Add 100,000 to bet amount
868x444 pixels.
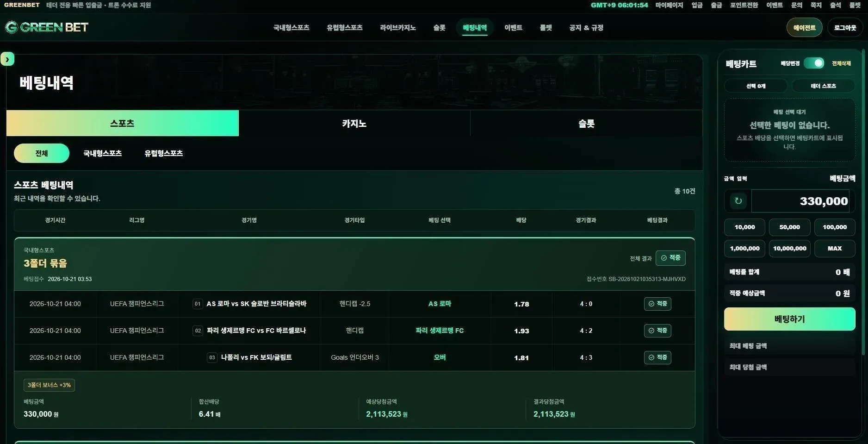pyautogui.click(x=835, y=227)
